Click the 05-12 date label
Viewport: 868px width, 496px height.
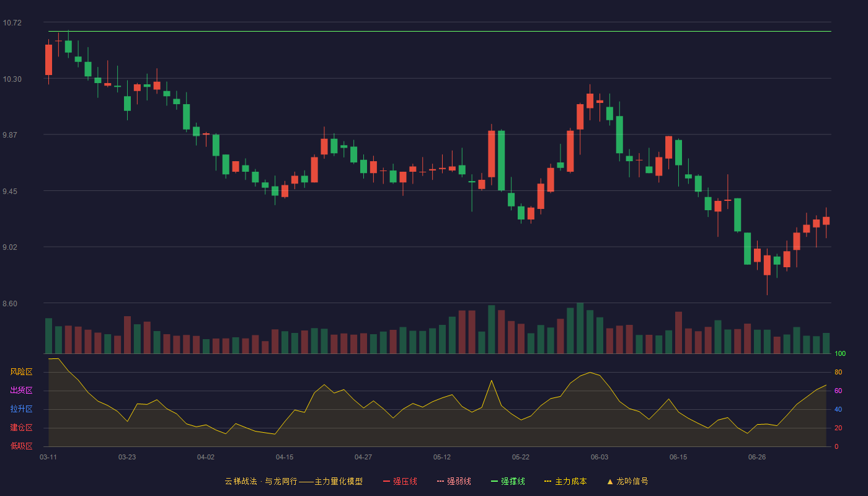442,457
